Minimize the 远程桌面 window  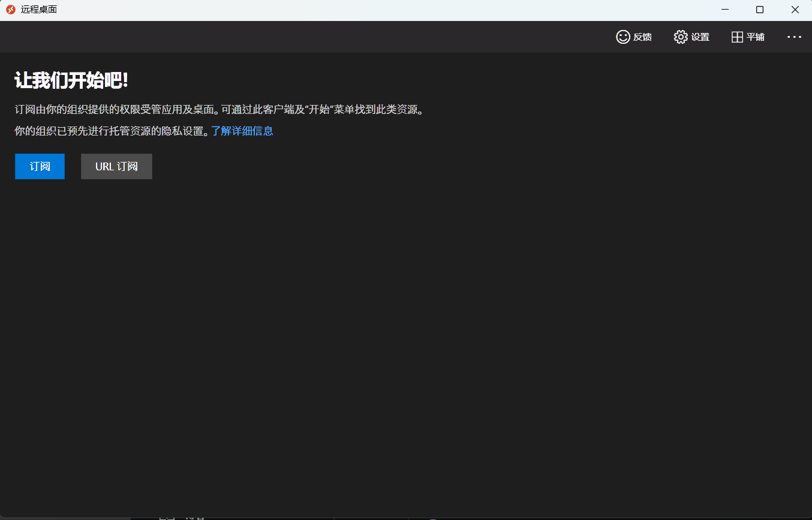click(725, 10)
